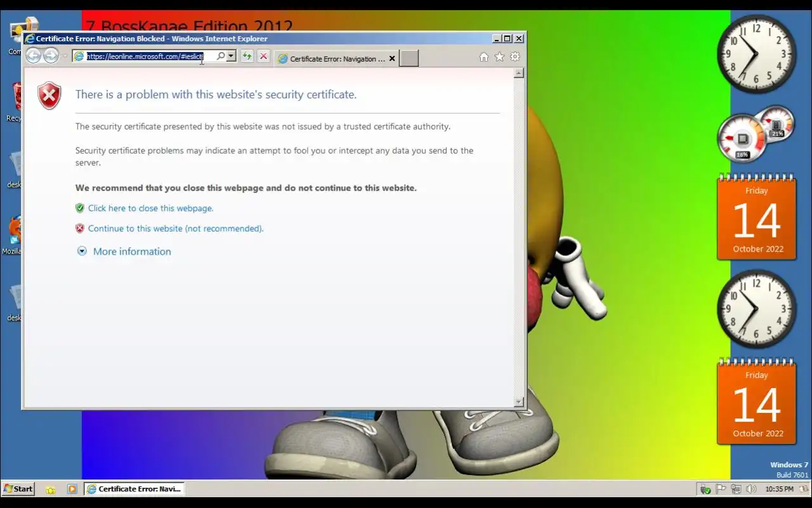Viewport: 812px width, 508px height.
Task: Click the network tray icon
Action: [736, 490]
